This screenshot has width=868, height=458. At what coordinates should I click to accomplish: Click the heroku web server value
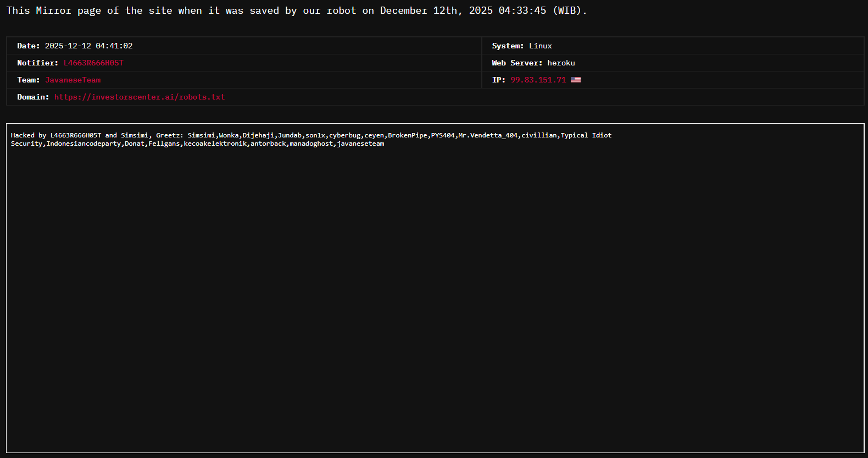(x=561, y=63)
